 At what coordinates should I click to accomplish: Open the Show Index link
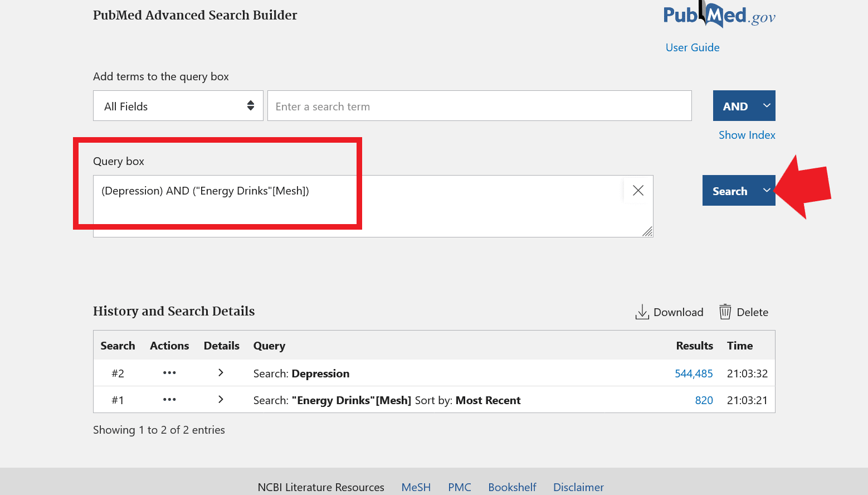[747, 135]
